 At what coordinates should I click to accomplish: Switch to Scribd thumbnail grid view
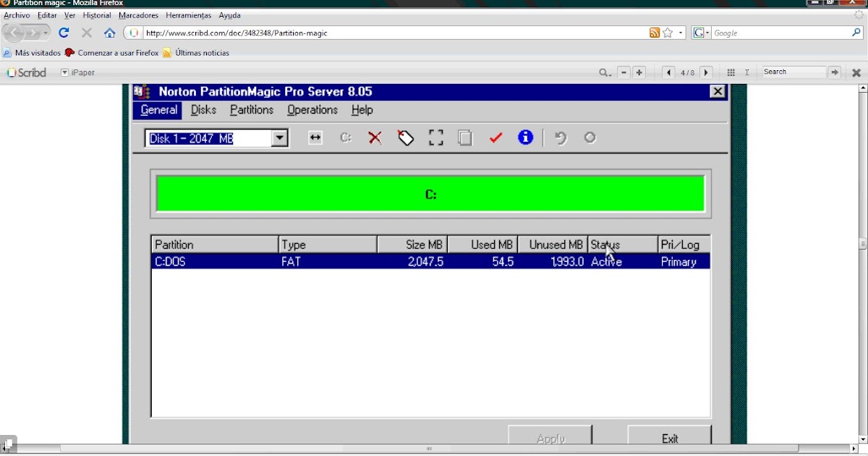point(731,72)
